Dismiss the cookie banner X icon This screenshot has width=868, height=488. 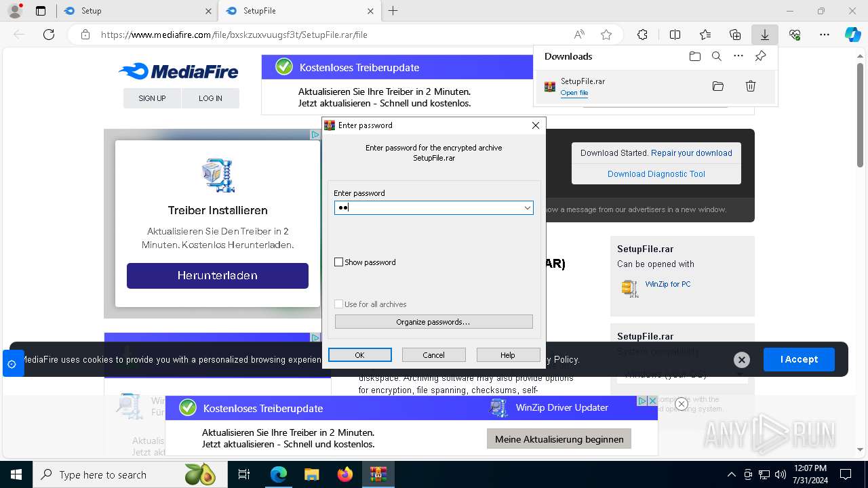[x=742, y=360]
